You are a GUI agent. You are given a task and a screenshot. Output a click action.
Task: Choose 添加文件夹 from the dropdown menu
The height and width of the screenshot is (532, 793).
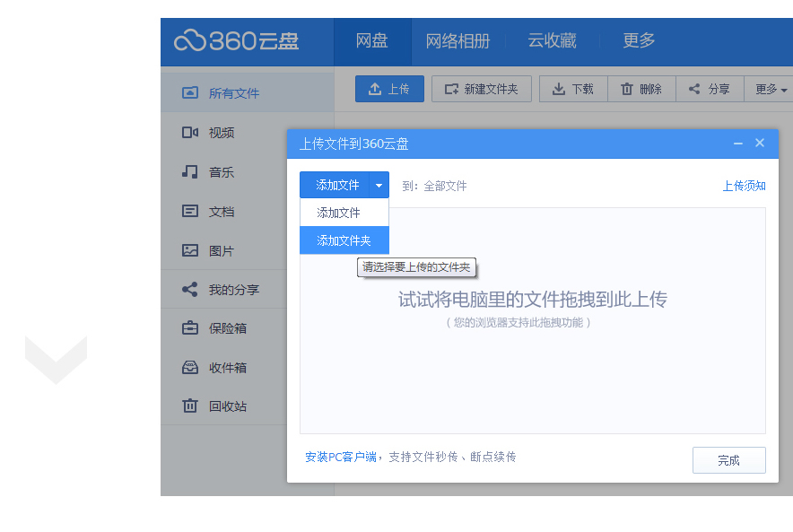344,240
